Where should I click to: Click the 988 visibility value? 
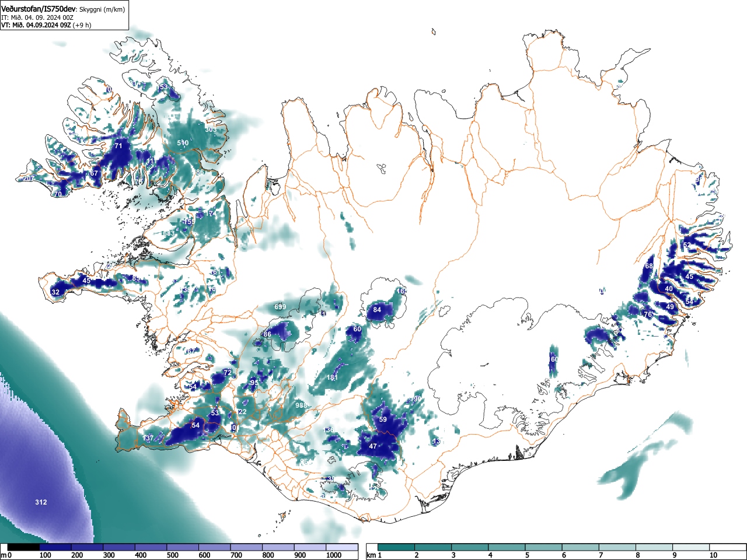pos(301,405)
